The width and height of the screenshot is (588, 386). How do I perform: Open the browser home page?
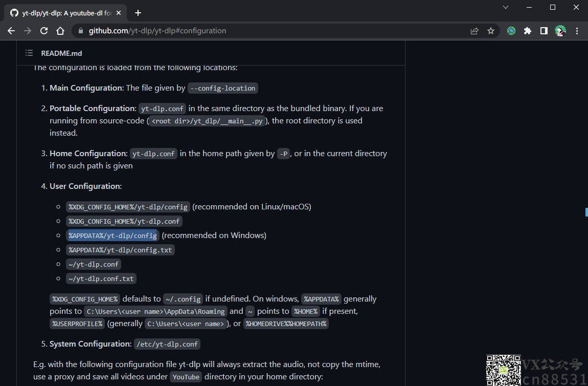(x=60, y=31)
